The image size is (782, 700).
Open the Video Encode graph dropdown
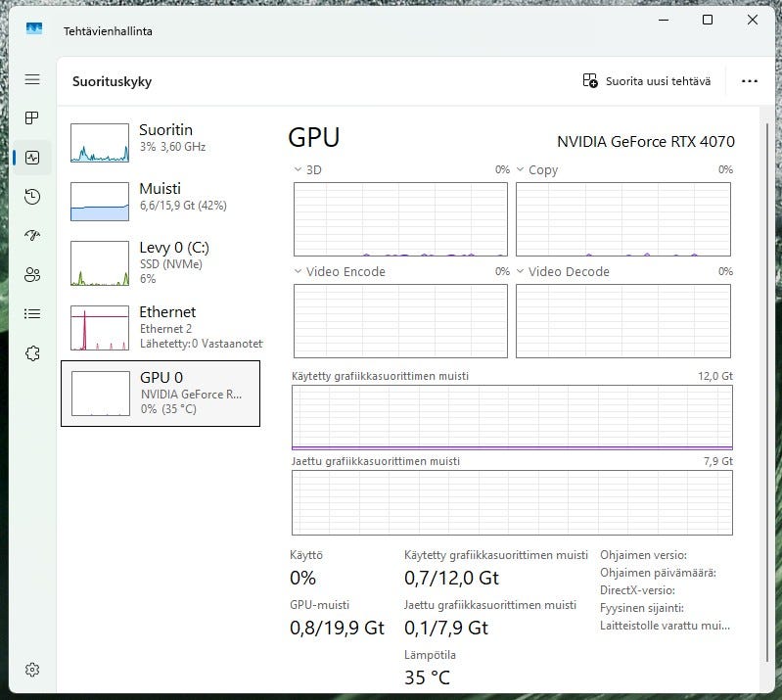point(299,272)
